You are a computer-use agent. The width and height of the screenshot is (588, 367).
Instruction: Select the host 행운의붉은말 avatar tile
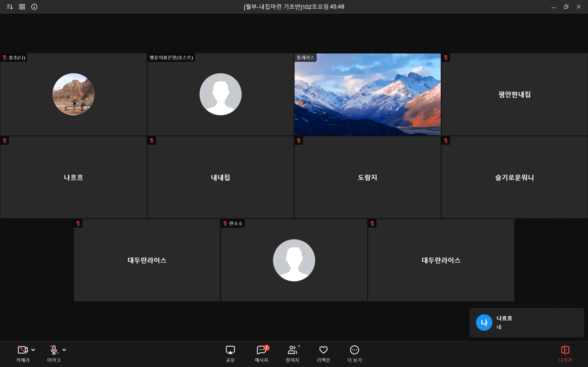tap(221, 94)
